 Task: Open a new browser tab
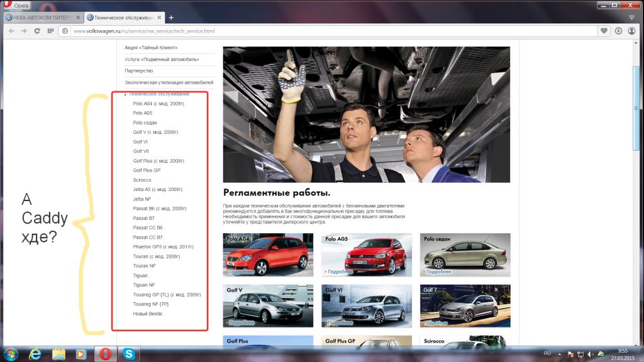(171, 18)
